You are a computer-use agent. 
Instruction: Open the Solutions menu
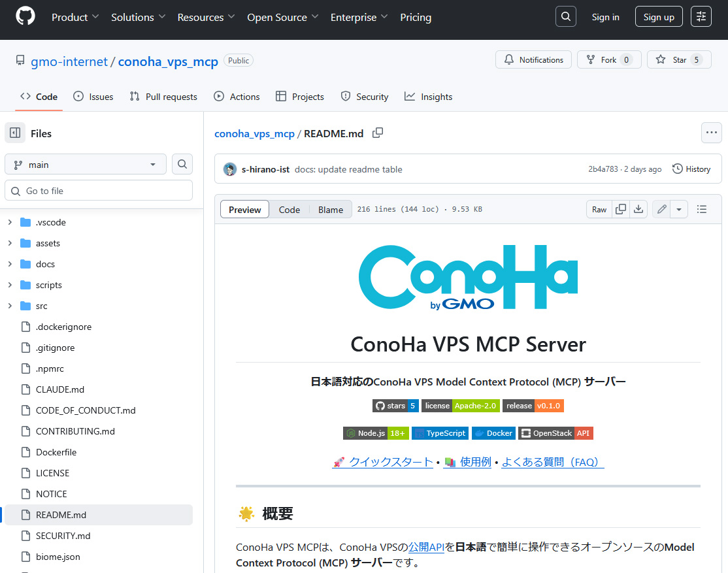[x=138, y=17]
